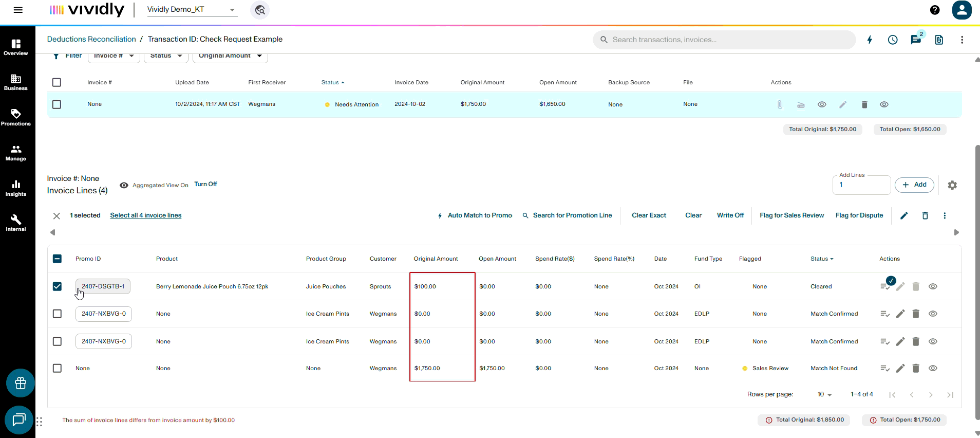Click the globe search icon beside company selector
This screenshot has height=438, width=980.
(x=260, y=10)
